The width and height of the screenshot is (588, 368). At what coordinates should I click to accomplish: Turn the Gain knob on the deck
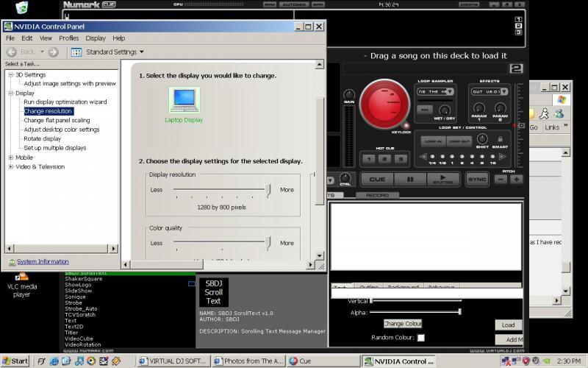tap(348, 94)
